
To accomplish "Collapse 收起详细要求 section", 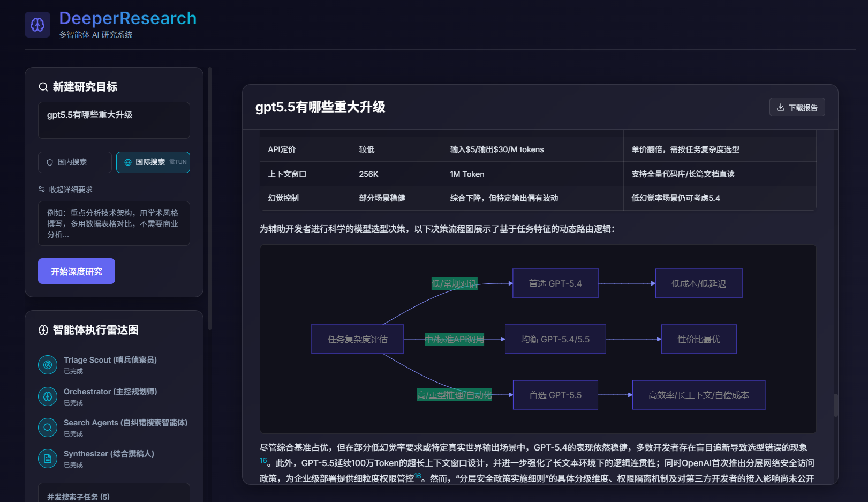I will coord(65,190).
